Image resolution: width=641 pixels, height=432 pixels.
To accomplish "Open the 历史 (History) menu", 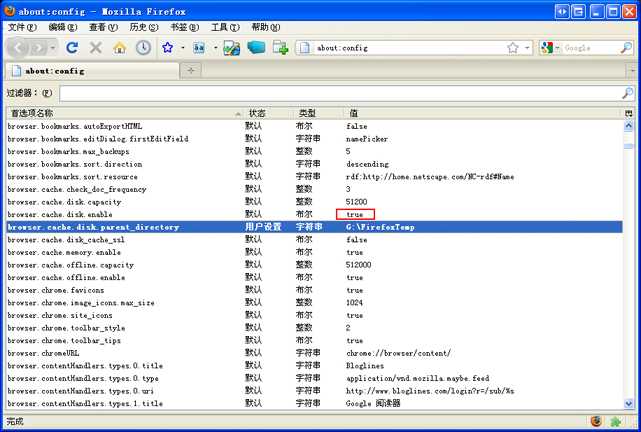I will (144, 27).
